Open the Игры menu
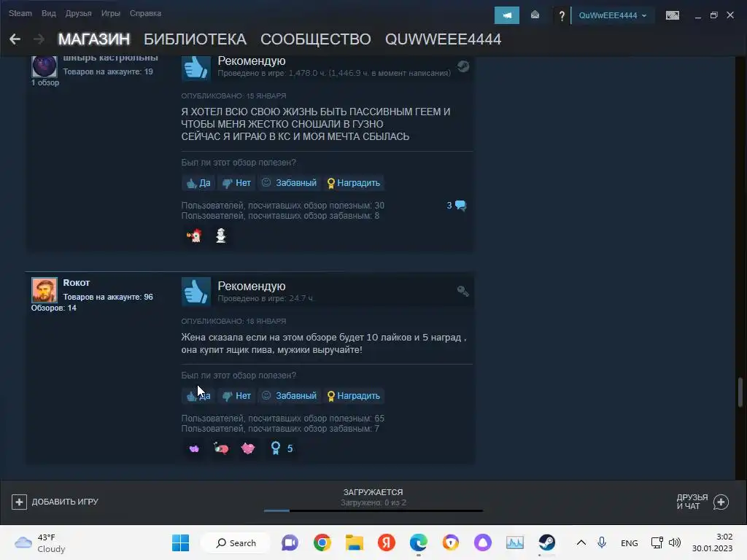The image size is (747, 560). pyautogui.click(x=111, y=13)
